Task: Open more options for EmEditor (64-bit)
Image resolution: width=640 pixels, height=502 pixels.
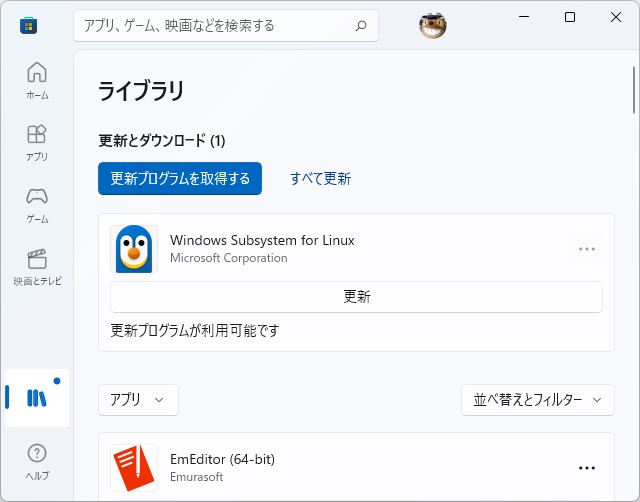Action: click(x=587, y=468)
